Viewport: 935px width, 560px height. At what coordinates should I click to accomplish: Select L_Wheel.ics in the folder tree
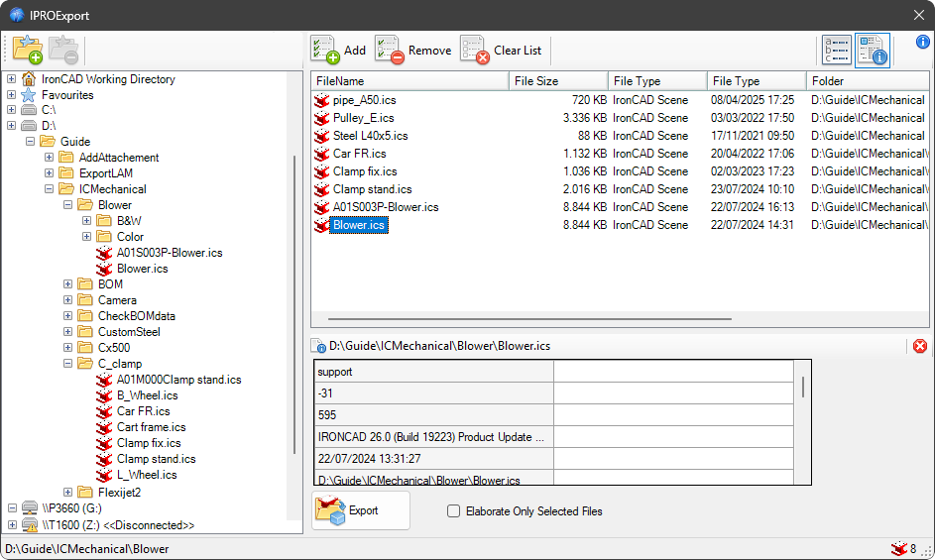pos(146,475)
